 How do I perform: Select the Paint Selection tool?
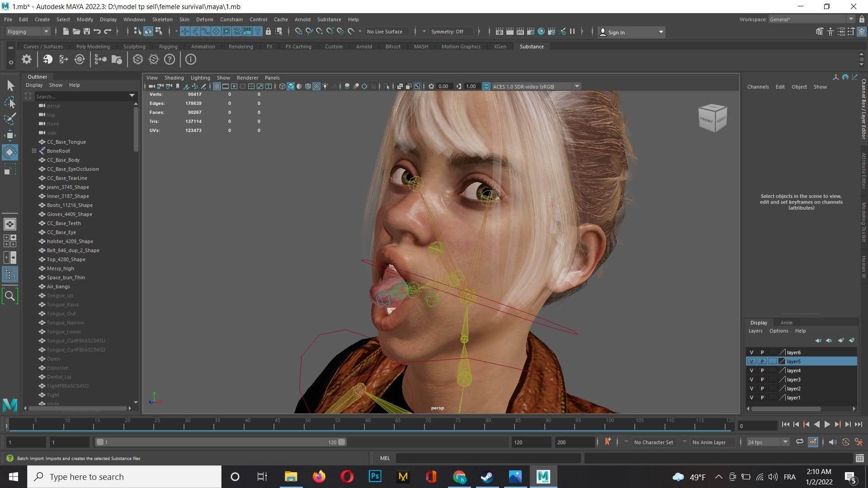click(10, 119)
